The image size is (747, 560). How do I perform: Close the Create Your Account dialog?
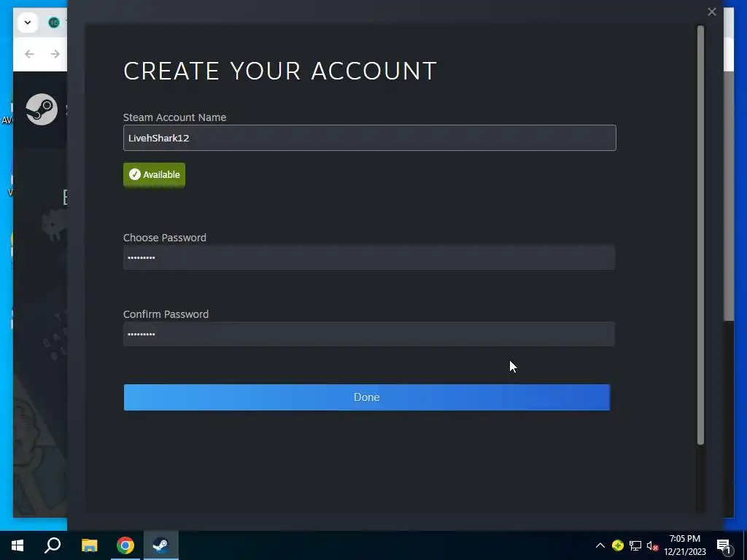pos(712,12)
